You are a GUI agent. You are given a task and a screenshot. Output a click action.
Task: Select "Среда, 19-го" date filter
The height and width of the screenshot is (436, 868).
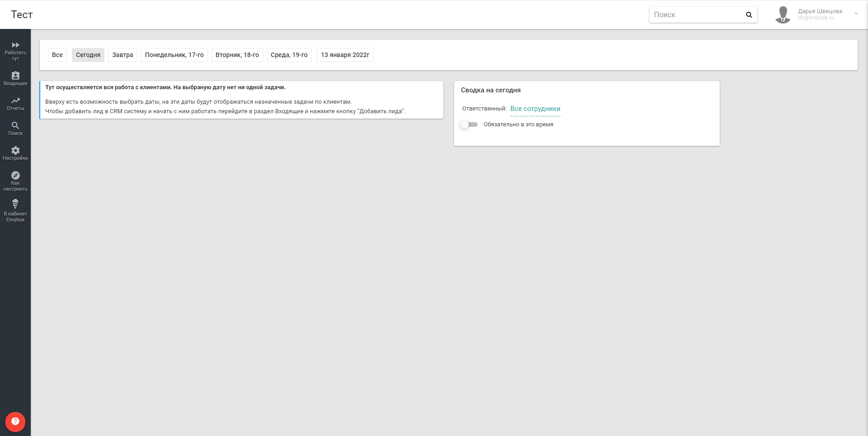(x=289, y=55)
